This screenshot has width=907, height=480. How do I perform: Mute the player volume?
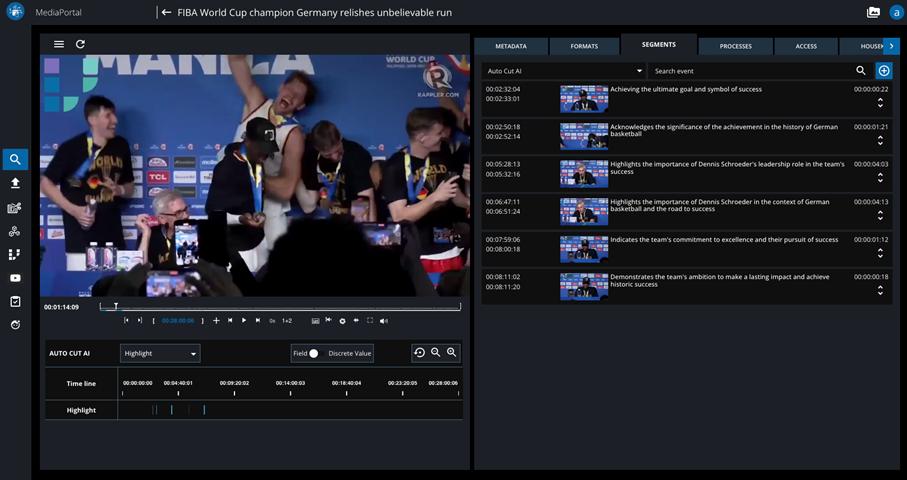click(x=384, y=321)
